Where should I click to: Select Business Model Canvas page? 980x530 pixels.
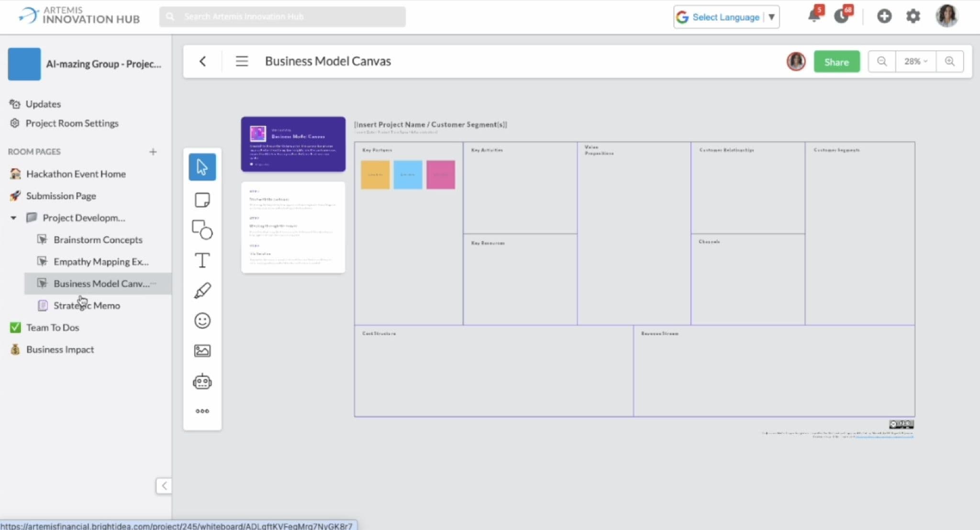pos(98,283)
